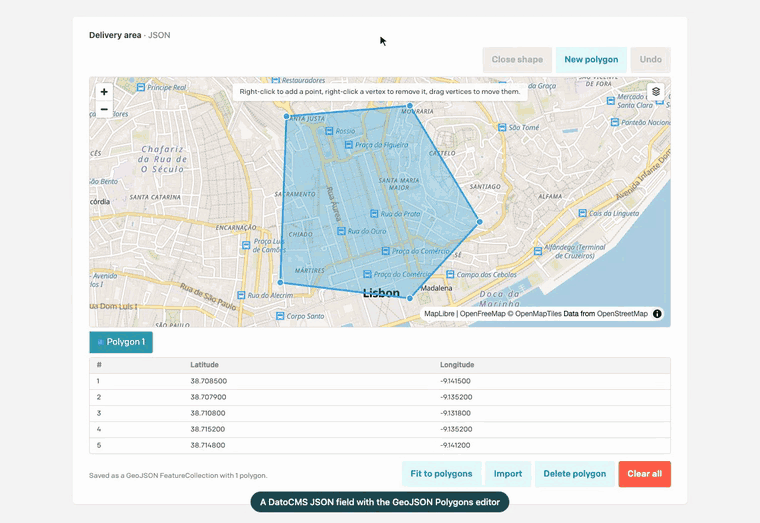The width and height of the screenshot is (760, 523).
Task: Select polygon vertex below Santiago label
Action: point(479,222)
